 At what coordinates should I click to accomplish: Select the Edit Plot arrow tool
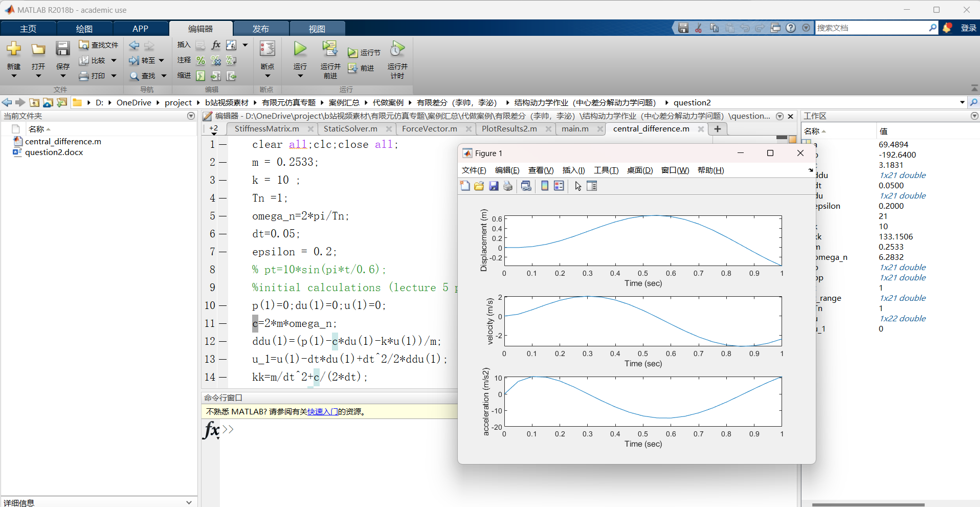pyautogui.click(x=578, y=186)
